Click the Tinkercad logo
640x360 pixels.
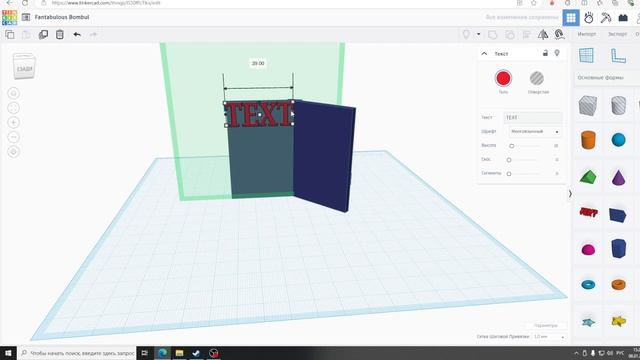[x=9, y=17]
